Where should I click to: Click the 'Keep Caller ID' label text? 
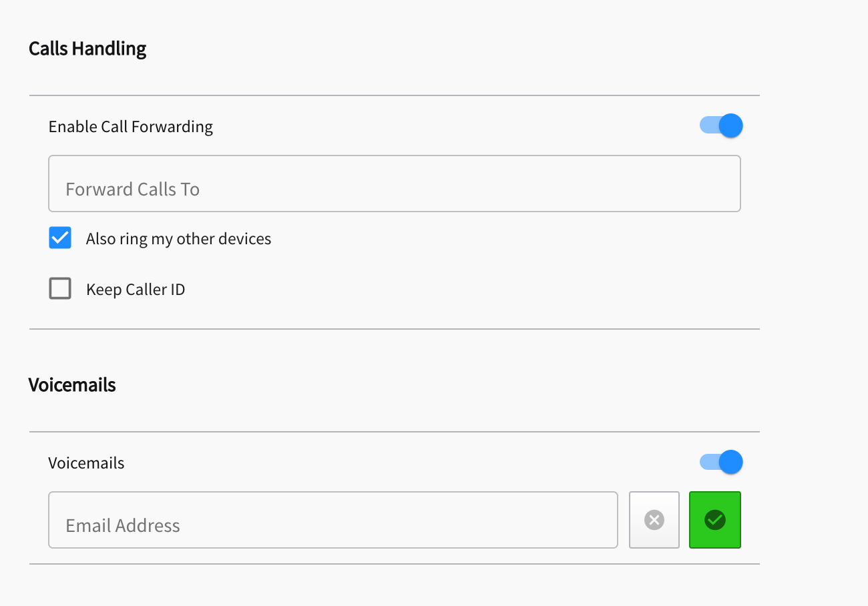pos(136,290)
